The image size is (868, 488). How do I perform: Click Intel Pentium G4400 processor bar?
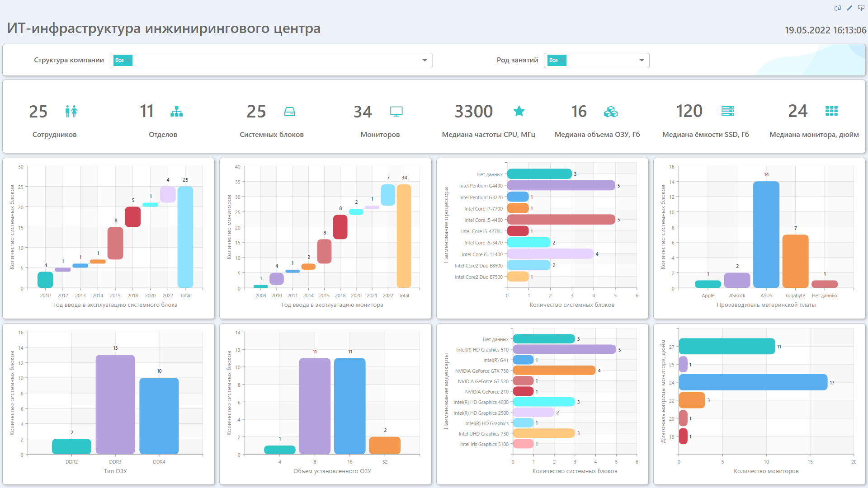tap(561, 185)
